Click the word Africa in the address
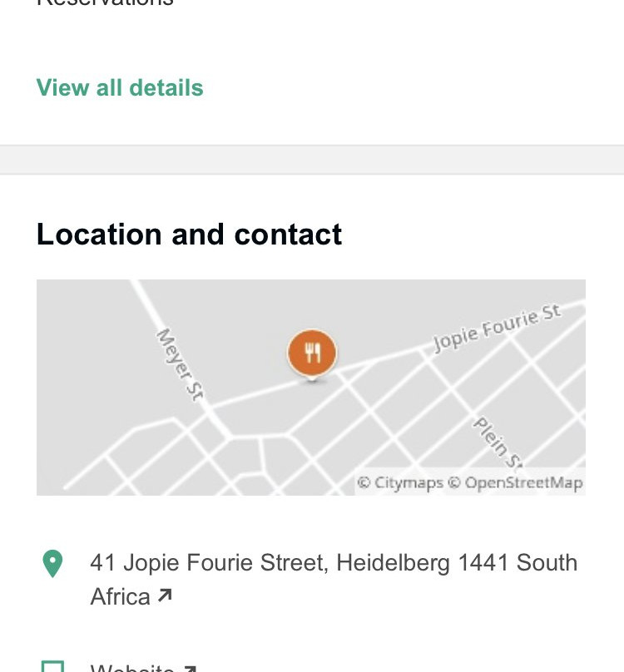Image resolution: width=624 pixels, height=672 pixels. 120,596
